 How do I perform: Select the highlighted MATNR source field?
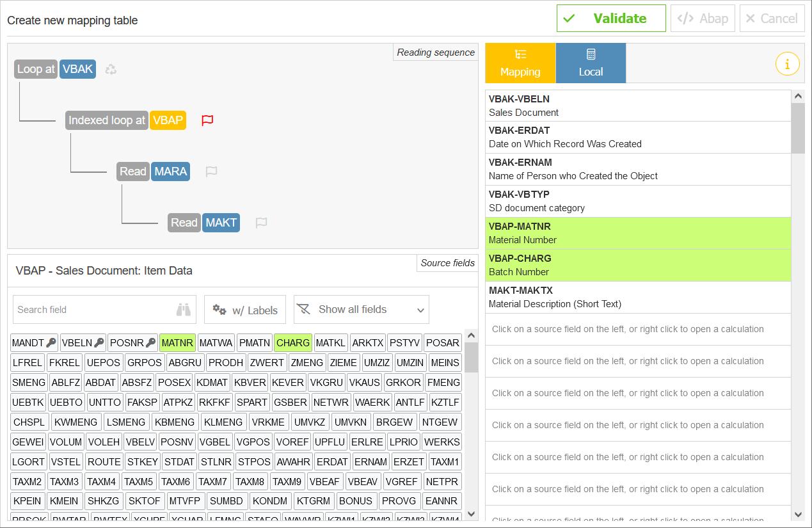(177, 342)
